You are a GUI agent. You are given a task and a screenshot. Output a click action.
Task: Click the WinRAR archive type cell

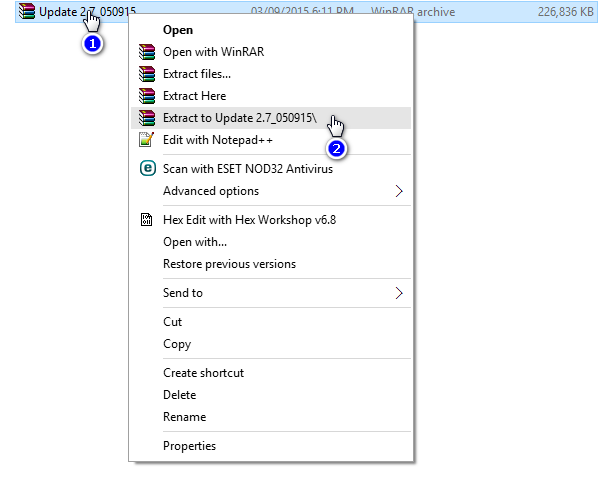[413, 12]
